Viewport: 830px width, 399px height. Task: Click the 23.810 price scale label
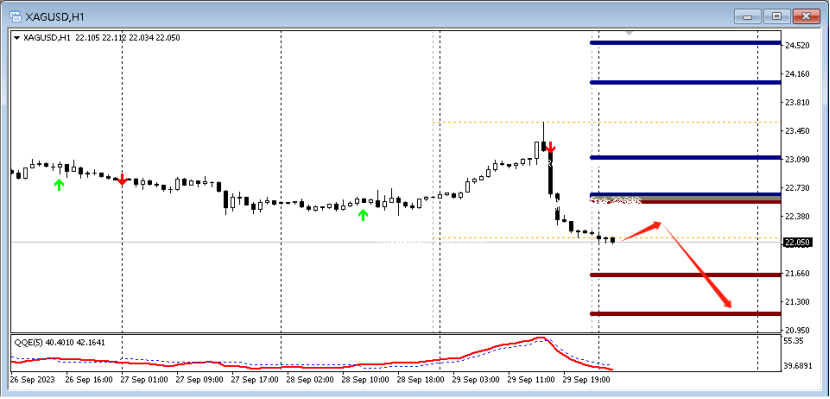click(x=797, y=103)
